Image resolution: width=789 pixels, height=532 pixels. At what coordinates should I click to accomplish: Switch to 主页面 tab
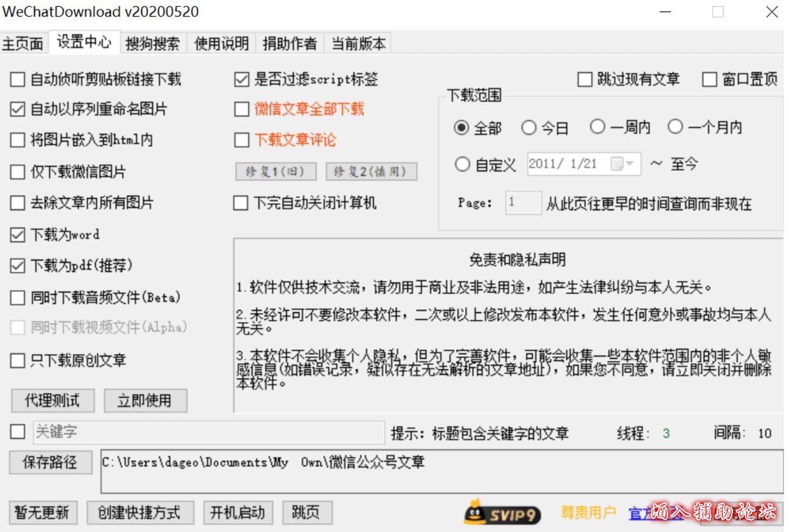[x=24, y=43]
